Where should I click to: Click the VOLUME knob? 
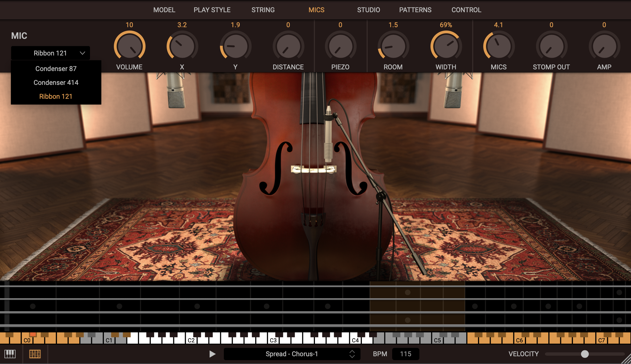(129, 46)
